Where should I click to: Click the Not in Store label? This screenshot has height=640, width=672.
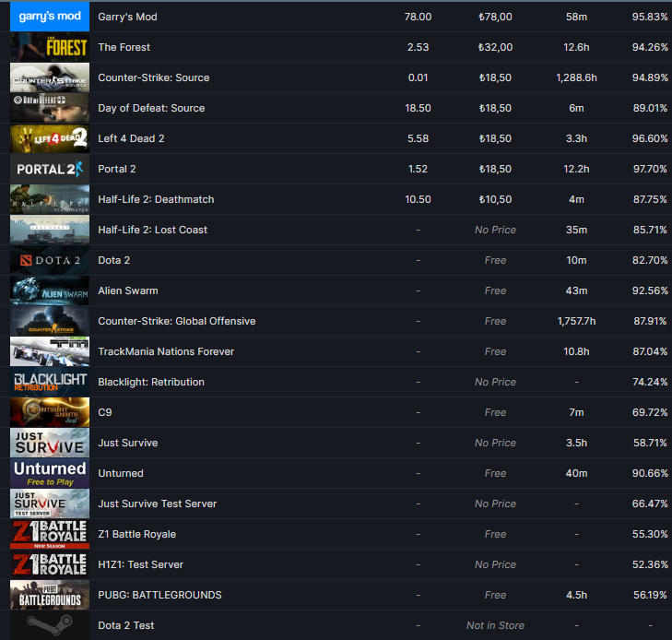(x=495, y=625)
